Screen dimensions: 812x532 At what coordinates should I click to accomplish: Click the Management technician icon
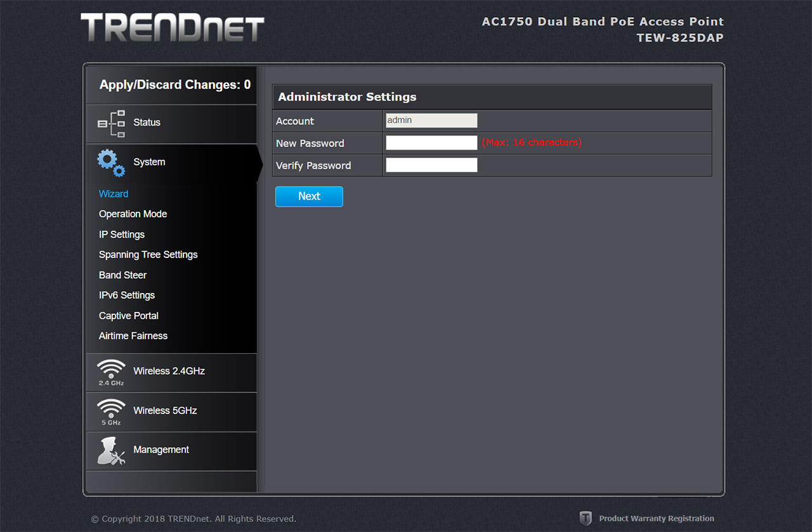tap(111, 451)
